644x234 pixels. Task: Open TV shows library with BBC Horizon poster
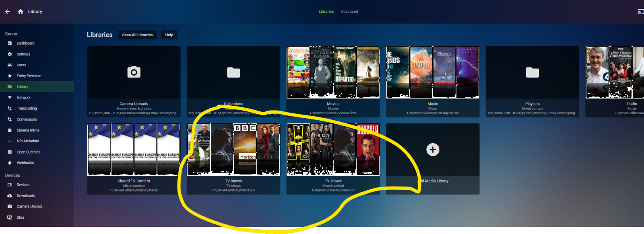coord(233,150)
